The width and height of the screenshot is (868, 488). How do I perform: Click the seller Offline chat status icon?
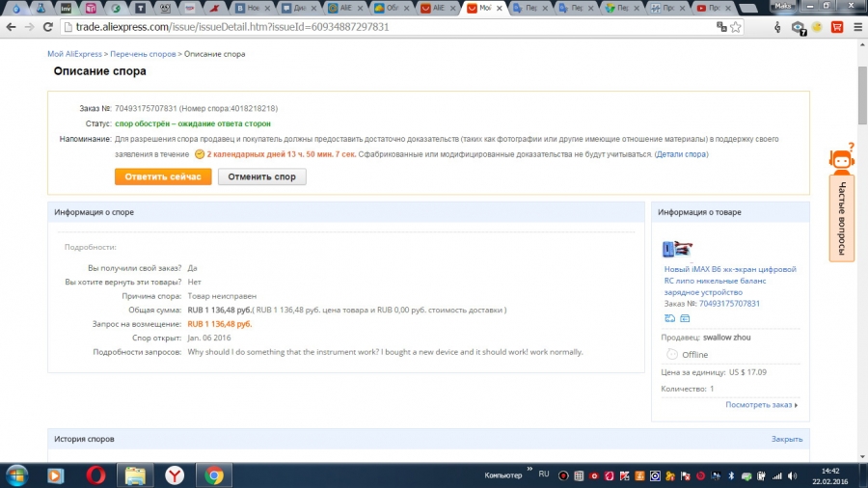pyautogui.click(x=672, y=355)
